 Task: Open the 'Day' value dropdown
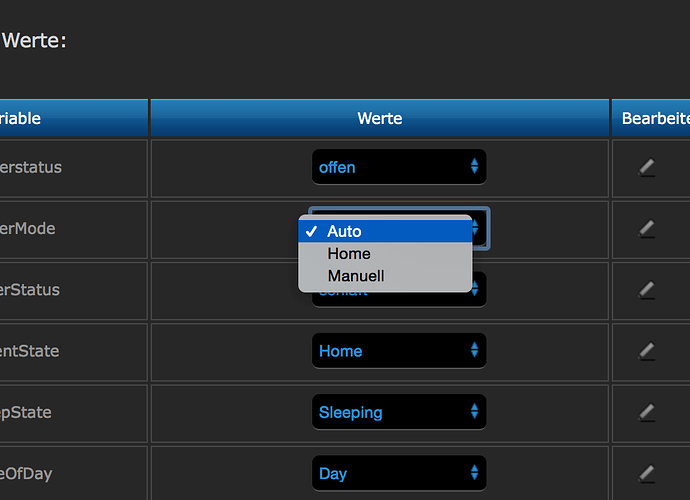(399, 473)
